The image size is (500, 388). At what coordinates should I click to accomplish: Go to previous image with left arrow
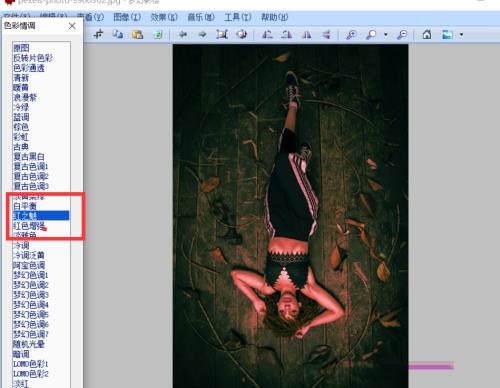[183, 34]
